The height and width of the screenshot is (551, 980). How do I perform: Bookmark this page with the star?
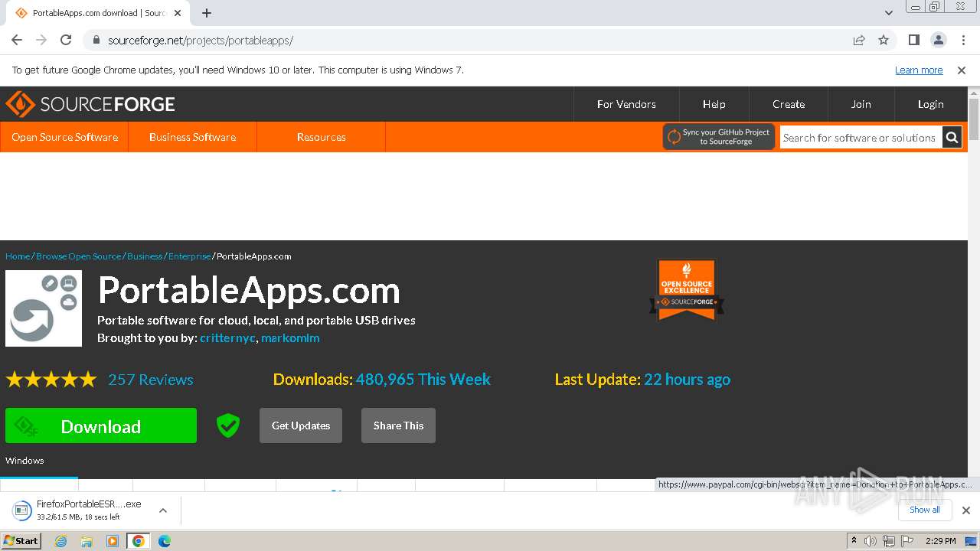tap(884, 40)
